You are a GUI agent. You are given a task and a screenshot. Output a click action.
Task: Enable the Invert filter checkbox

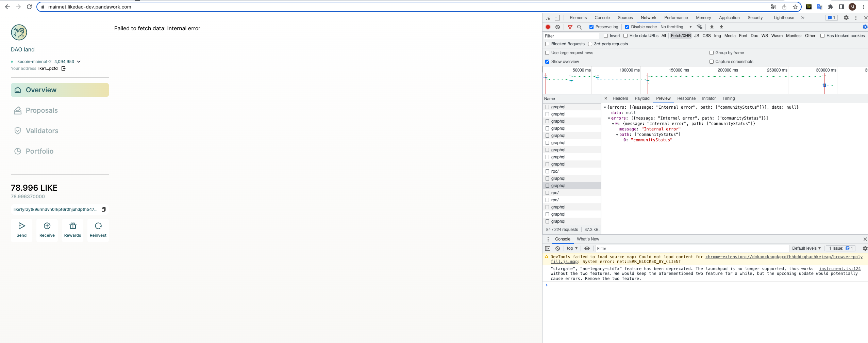606,36
